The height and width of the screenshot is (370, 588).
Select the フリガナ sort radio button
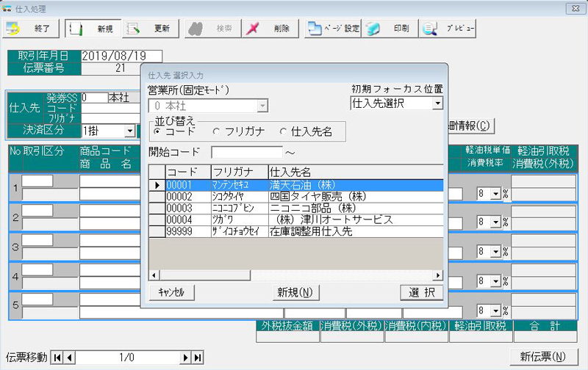(x=216, y=132)
